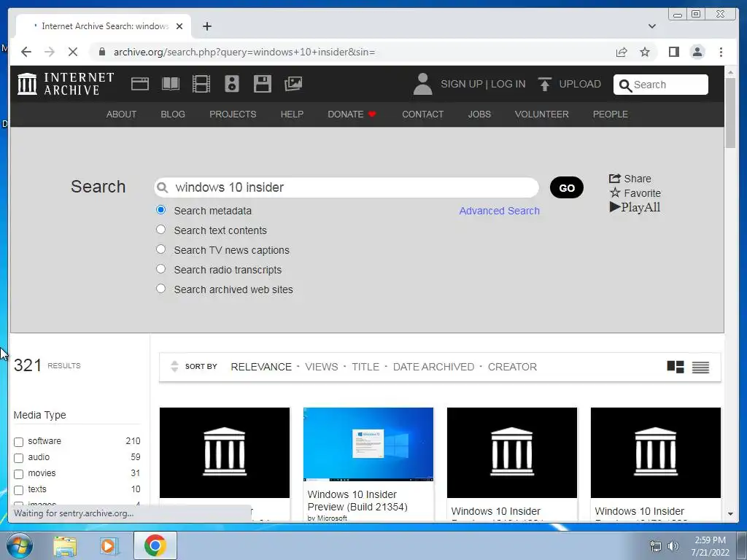Open the PROJECTS menu item
The width and height of the screenshot is (747, 560).
coord(233,114)
